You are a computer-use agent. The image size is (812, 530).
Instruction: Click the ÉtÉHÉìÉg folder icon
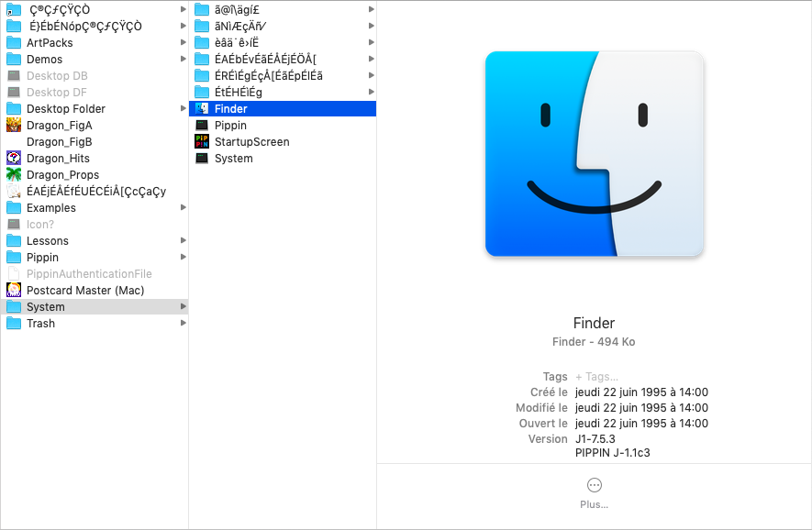tap(202, 92)
